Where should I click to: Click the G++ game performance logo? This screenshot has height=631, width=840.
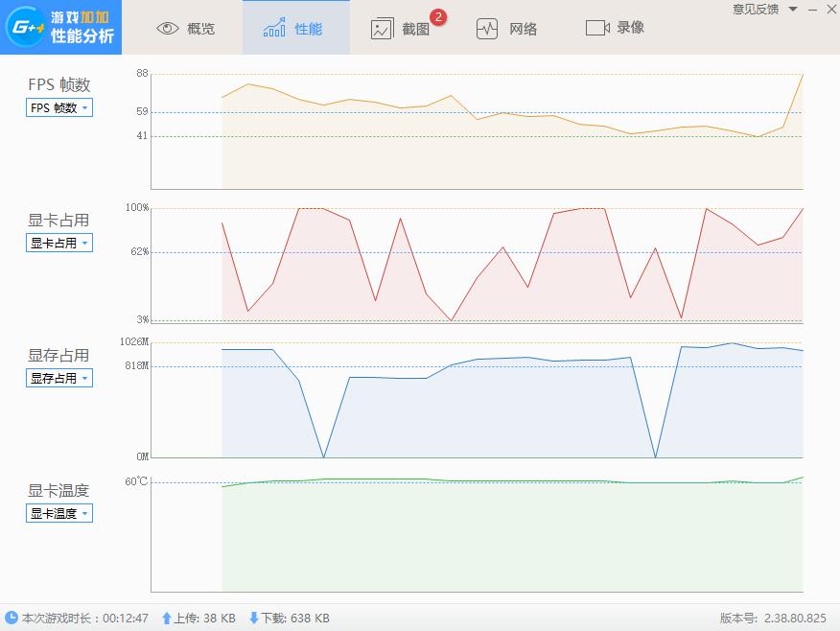(61, 28)
